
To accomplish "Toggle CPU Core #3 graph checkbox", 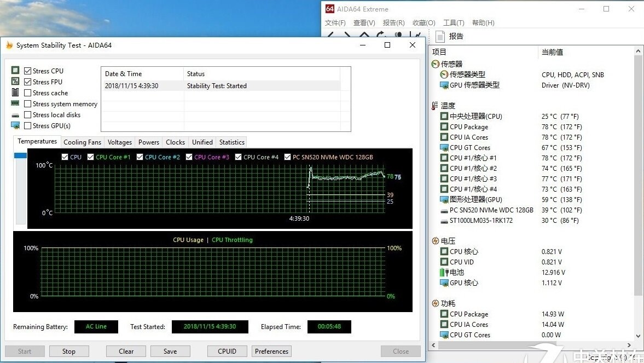I will click(189, 157).
